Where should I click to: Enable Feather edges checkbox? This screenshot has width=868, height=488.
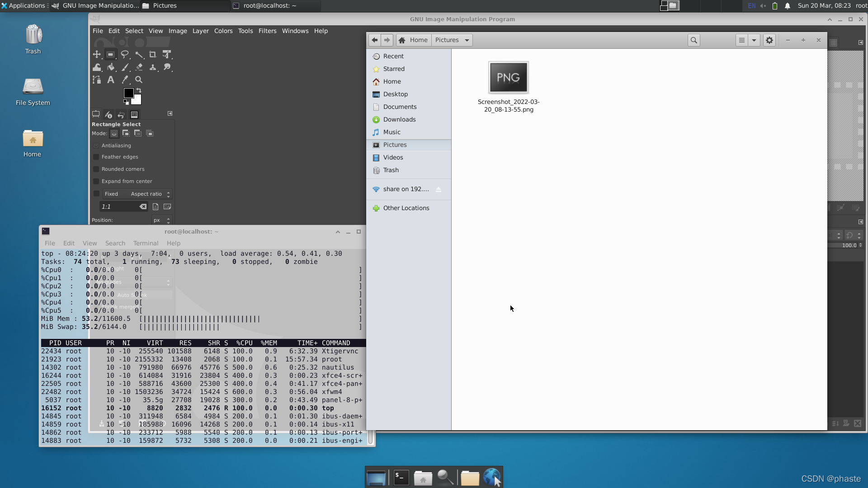(x=96, y=157)
